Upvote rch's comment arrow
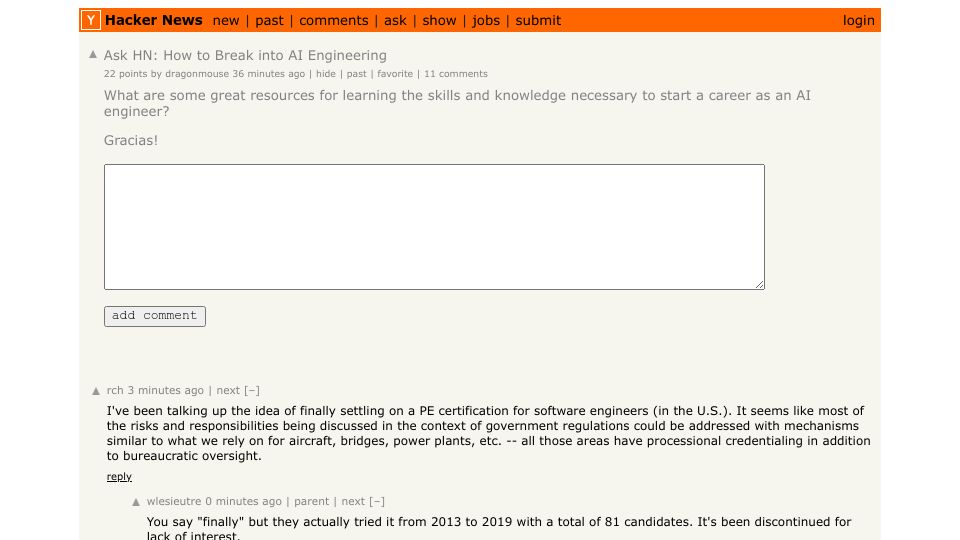 pos(96,391)
